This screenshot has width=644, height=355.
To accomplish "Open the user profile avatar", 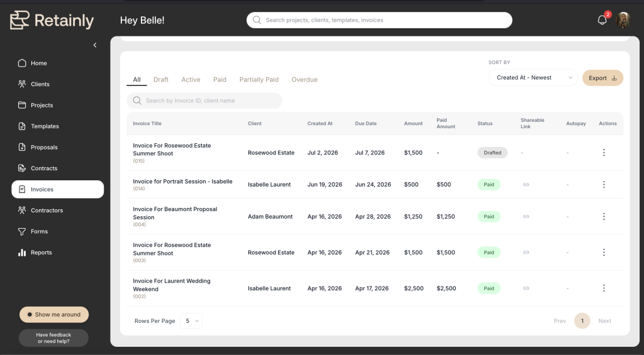I will tap(623, 20).
